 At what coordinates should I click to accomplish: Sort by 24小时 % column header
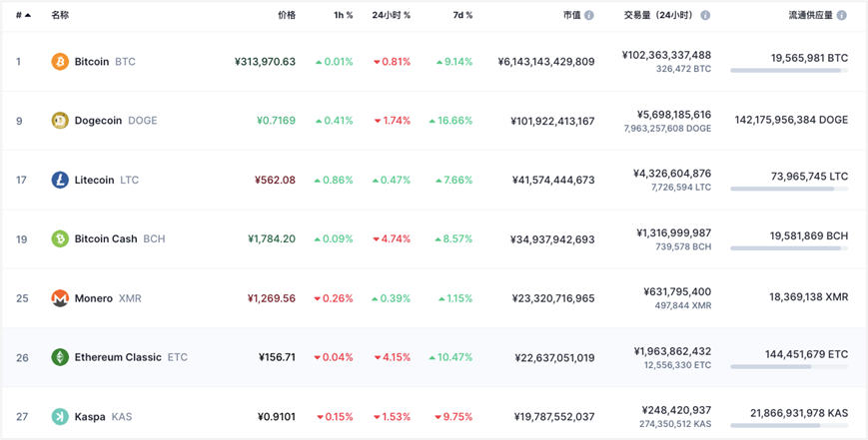pos(391,16)
